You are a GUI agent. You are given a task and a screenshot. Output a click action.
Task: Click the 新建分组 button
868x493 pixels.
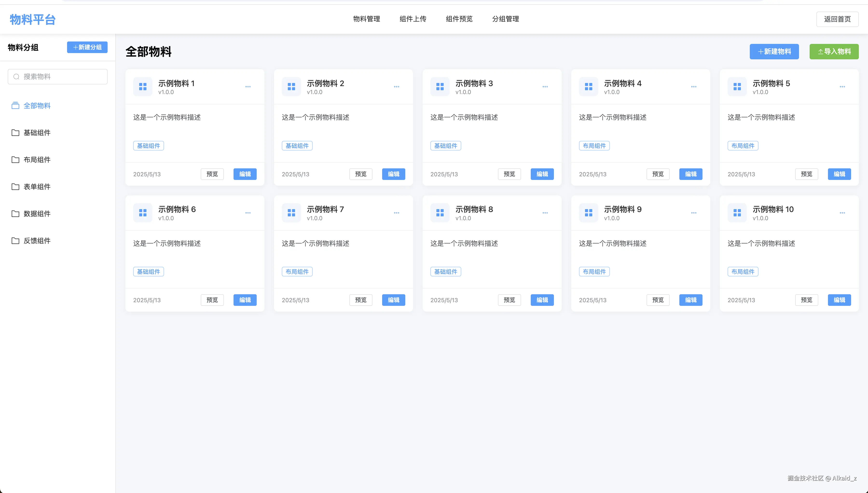[x=87, y=48]
